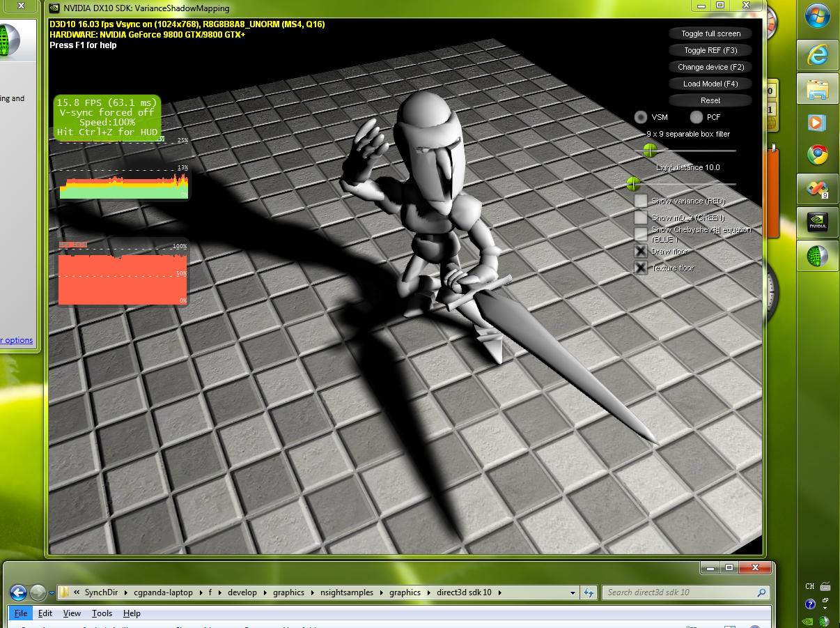Switch to green sphere app on taskbar

click(x=817, y=256)
